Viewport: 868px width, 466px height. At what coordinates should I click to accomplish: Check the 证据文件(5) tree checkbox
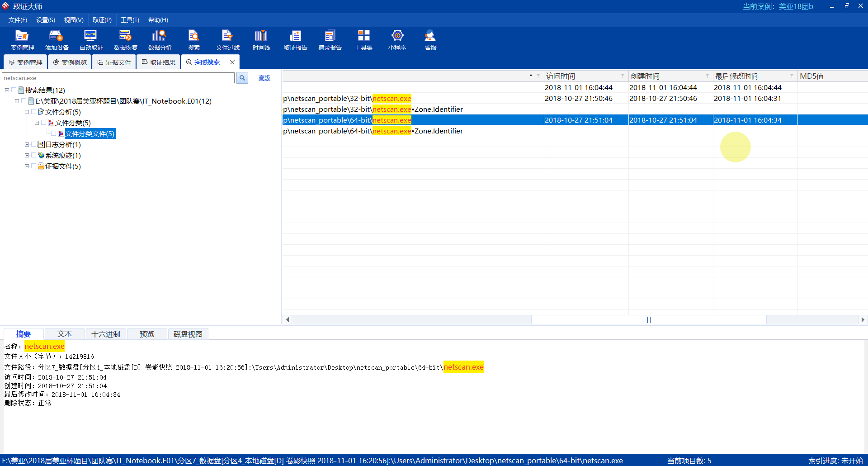[x=34, y=166]
